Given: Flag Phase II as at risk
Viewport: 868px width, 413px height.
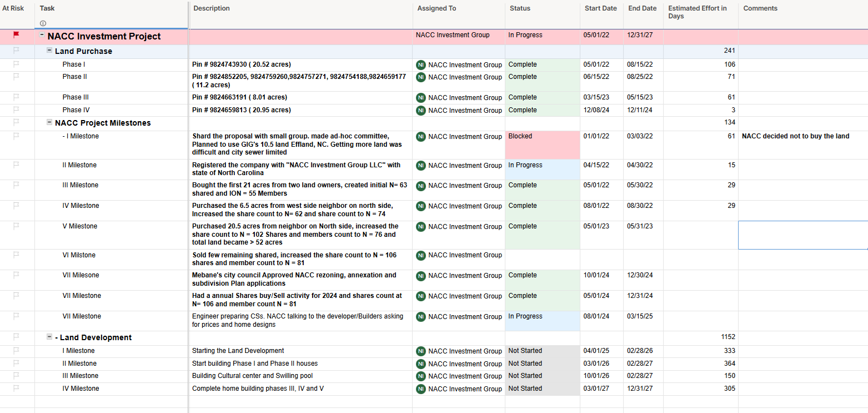Looking at the screenshot, I should 16,76.
